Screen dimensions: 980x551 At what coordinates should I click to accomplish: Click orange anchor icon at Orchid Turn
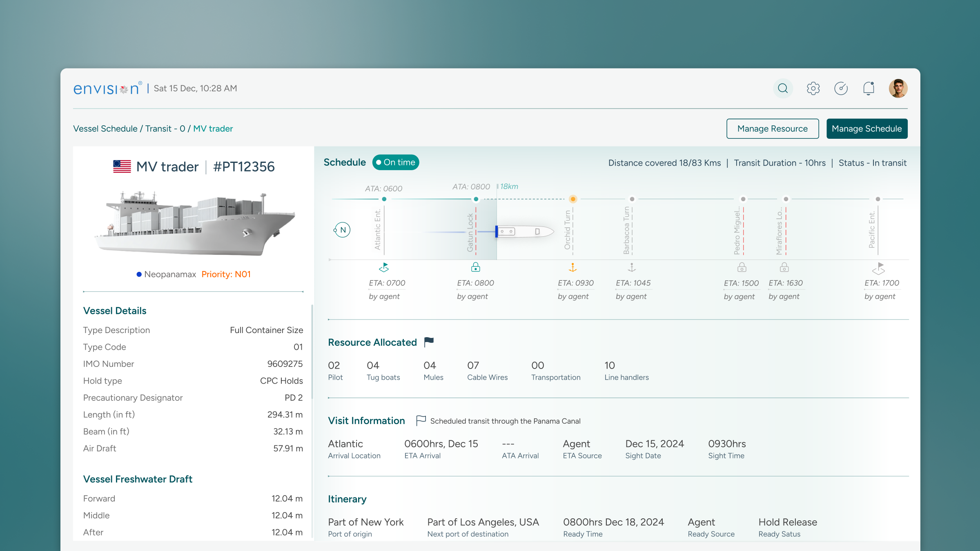[573, 268]
